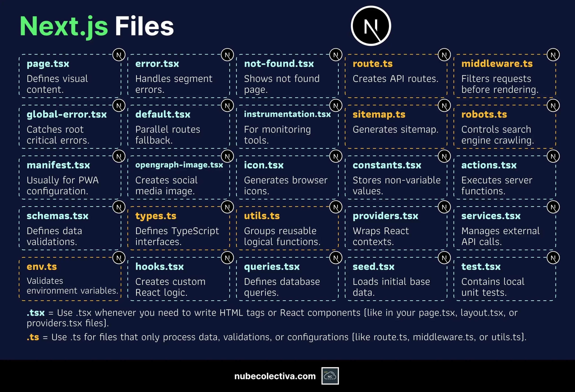Click the global-error.tsx card heading

66,114
